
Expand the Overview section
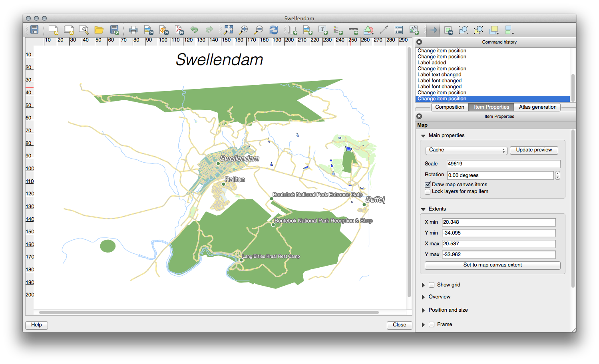pos(423,297)
